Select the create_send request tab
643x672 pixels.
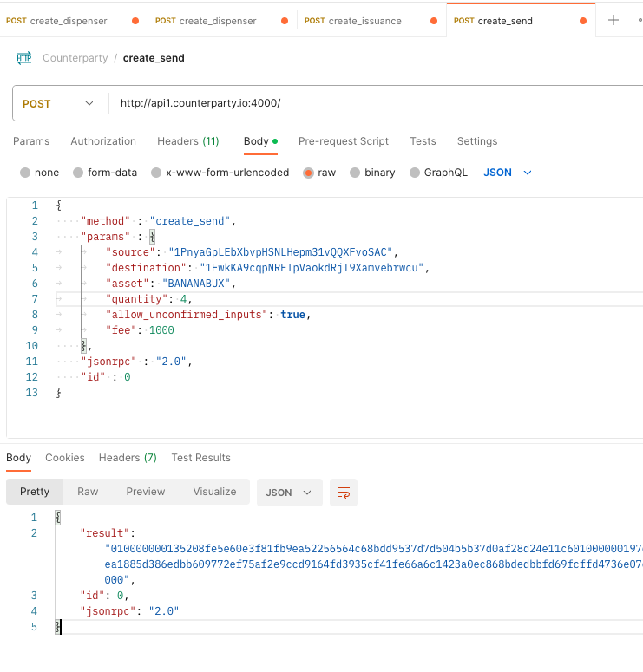(521, 21)
